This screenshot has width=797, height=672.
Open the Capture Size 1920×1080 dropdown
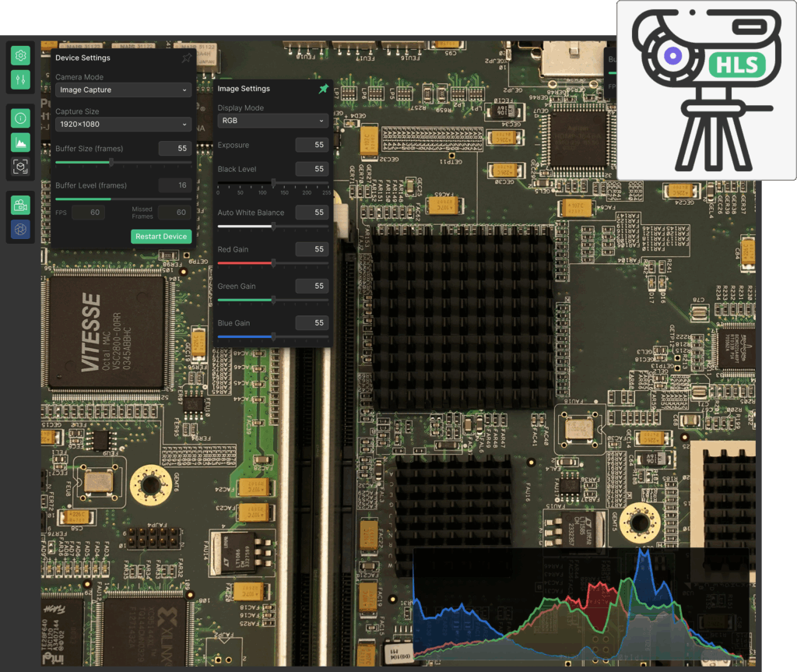[x=124, y=125]
